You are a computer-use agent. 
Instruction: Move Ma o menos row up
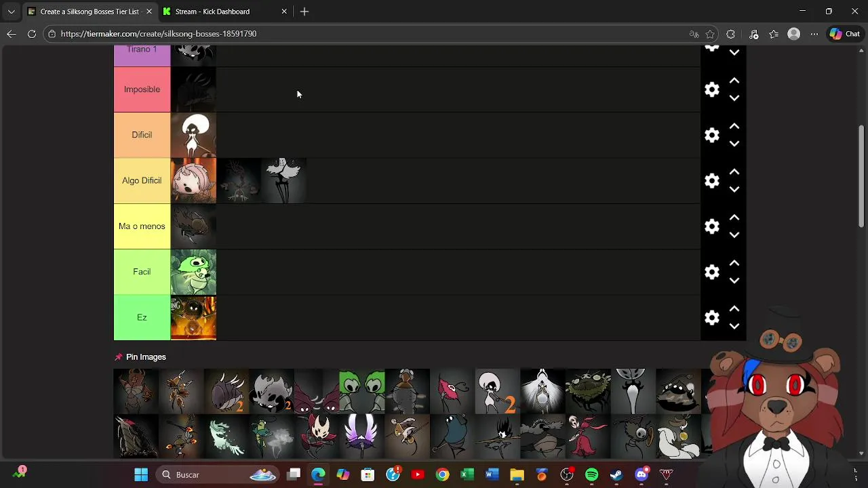click(734, 218)
